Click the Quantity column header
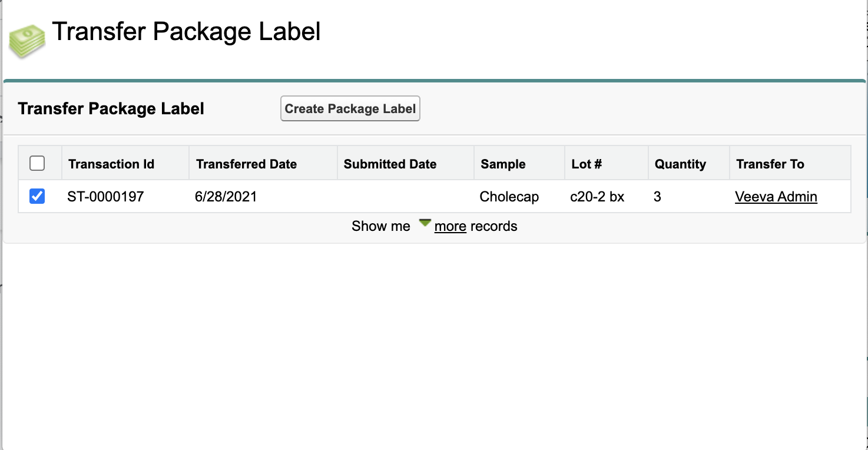 pyautogui.click(x=680, y=164)
